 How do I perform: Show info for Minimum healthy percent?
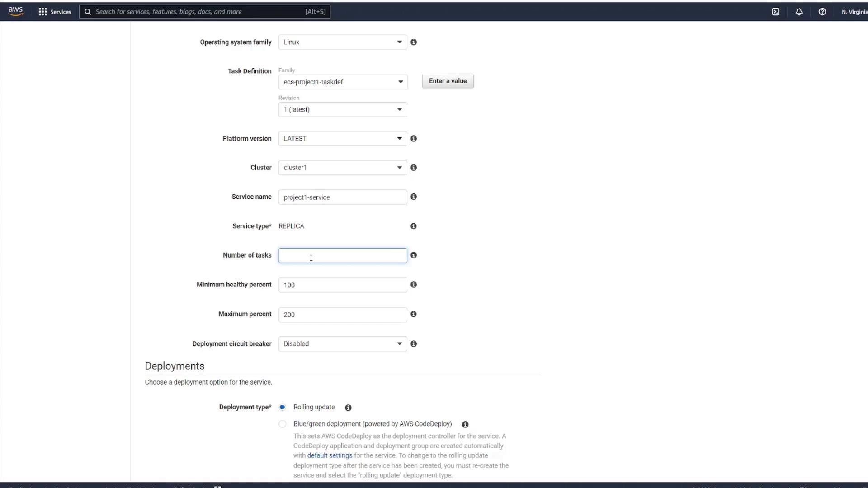pyautogui.click(x=414, y=285)
